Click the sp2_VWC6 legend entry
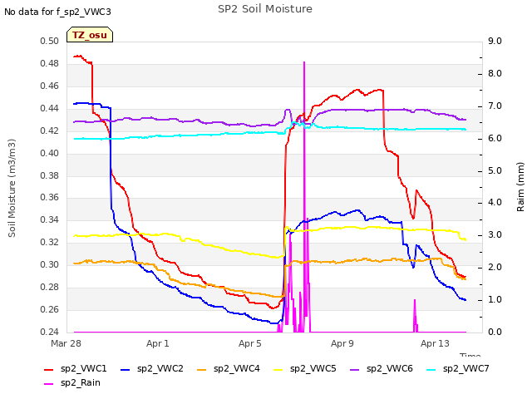 tap(382, 369)
